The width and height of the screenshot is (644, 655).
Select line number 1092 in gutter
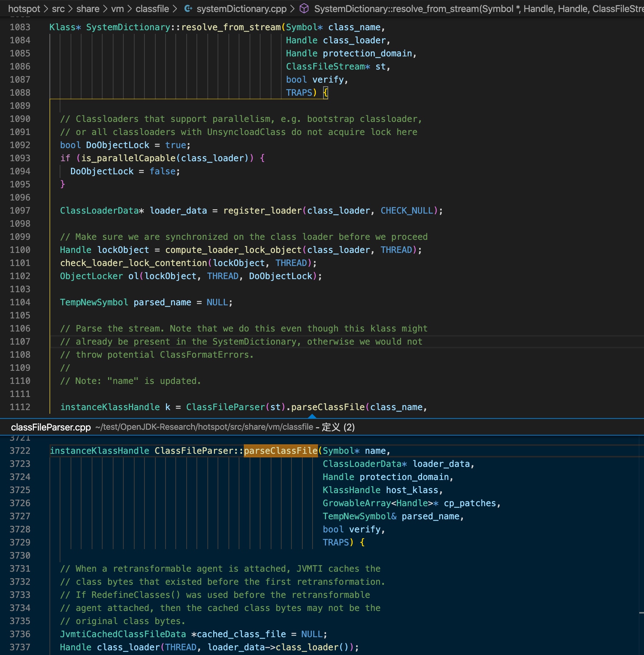tap(20, 145)
